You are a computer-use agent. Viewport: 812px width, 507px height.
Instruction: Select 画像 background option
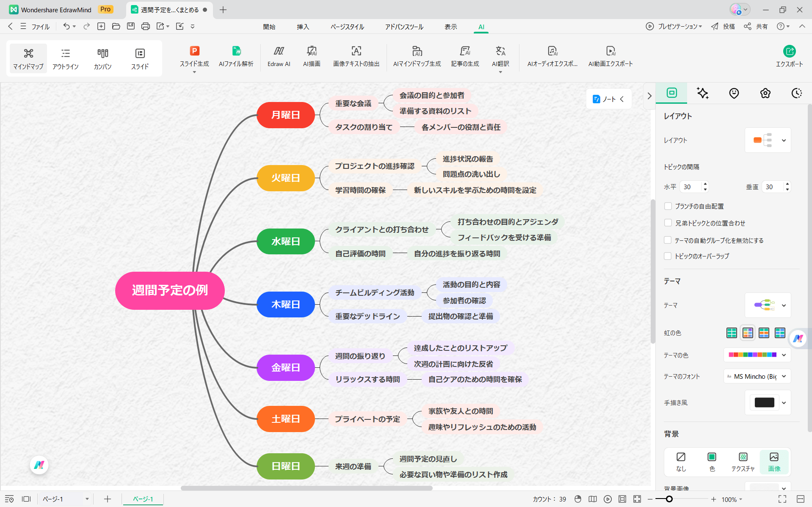pos(774,462)
